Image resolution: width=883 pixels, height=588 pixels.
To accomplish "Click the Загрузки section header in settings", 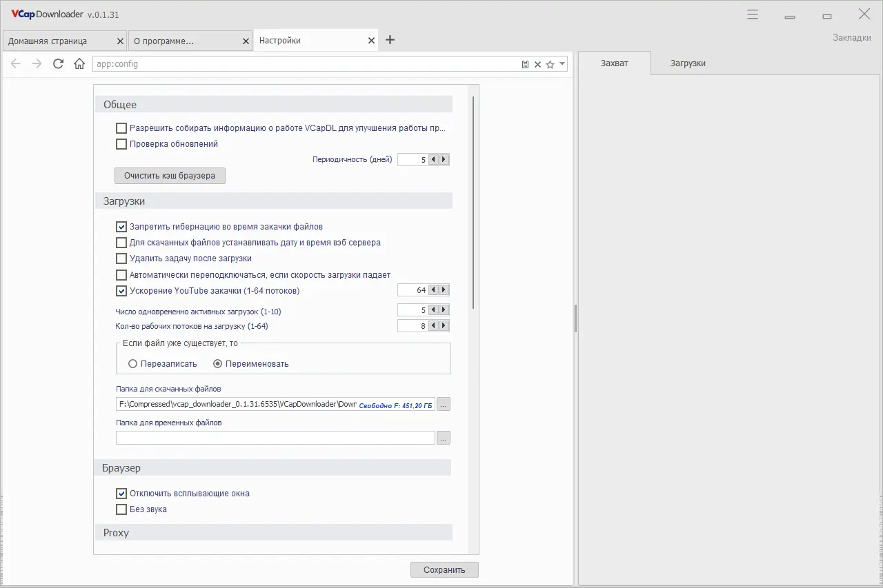I will click(273, 201).
